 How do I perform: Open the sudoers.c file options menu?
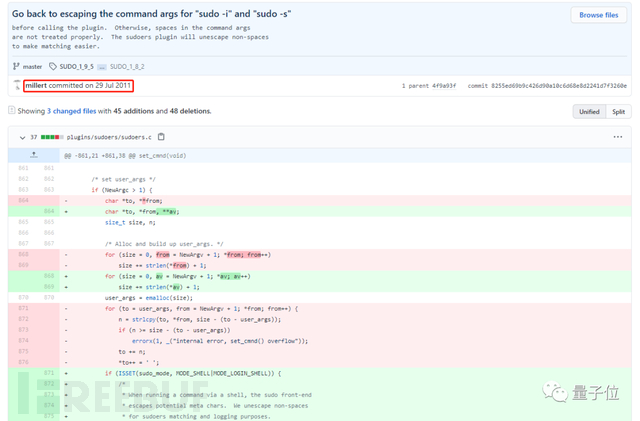coord(618,137)
